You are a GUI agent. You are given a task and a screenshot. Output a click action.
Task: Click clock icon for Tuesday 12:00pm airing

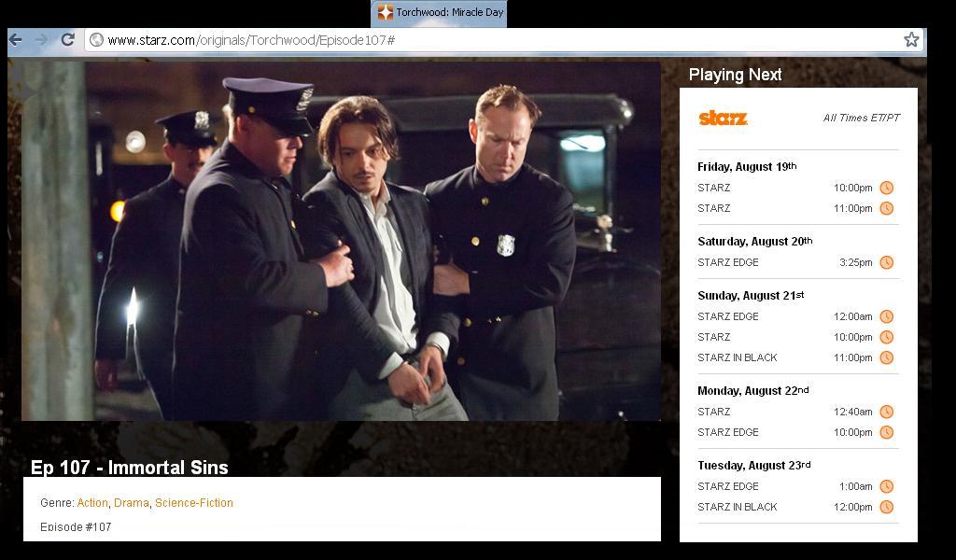point(886,507)
